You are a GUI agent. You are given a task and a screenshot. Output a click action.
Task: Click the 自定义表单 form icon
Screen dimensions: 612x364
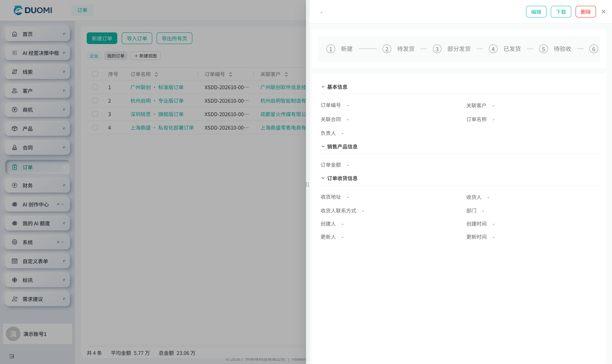(15, 261)
